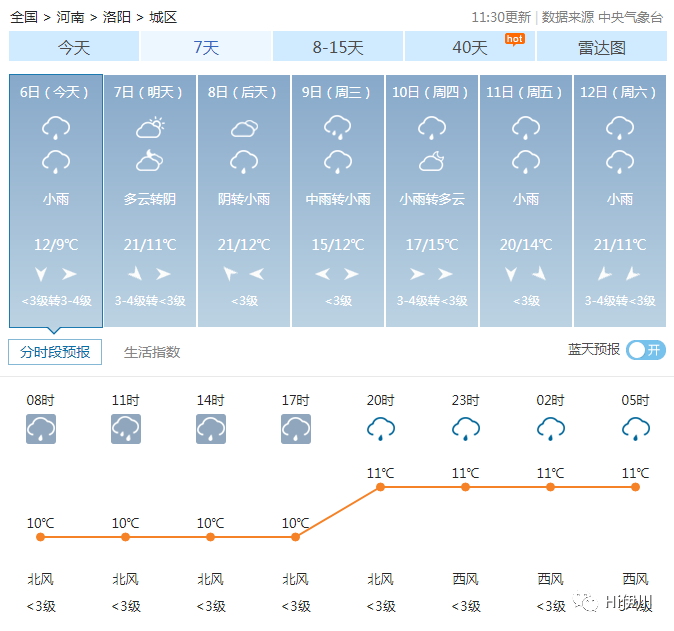The image size is (674, 631).
Task: Click 12日 daytime rain icon
Action: coord(620,128)
